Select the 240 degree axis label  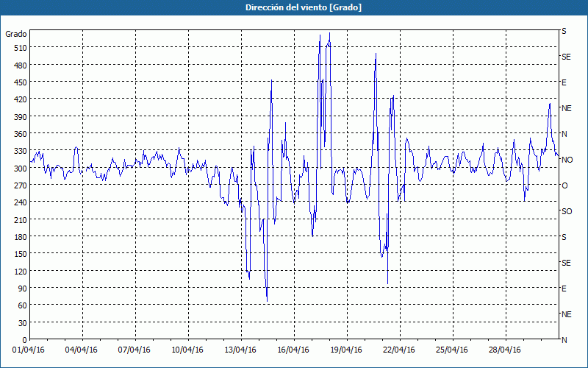pos(20,202)
